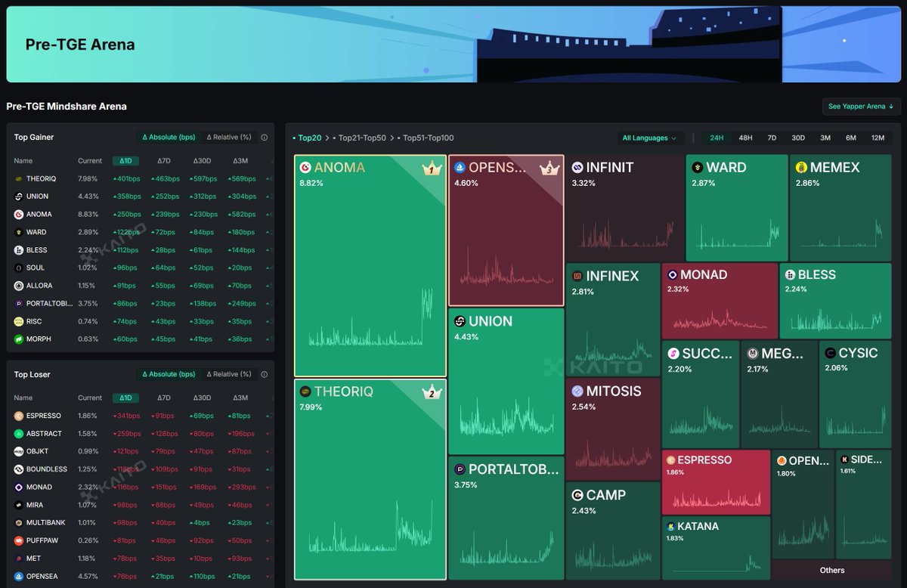Image resolution: width=907 pixels, height=588 pixels.
Task: Click the ALLORA icon in Top Gainer list
Action: [19, 286]
